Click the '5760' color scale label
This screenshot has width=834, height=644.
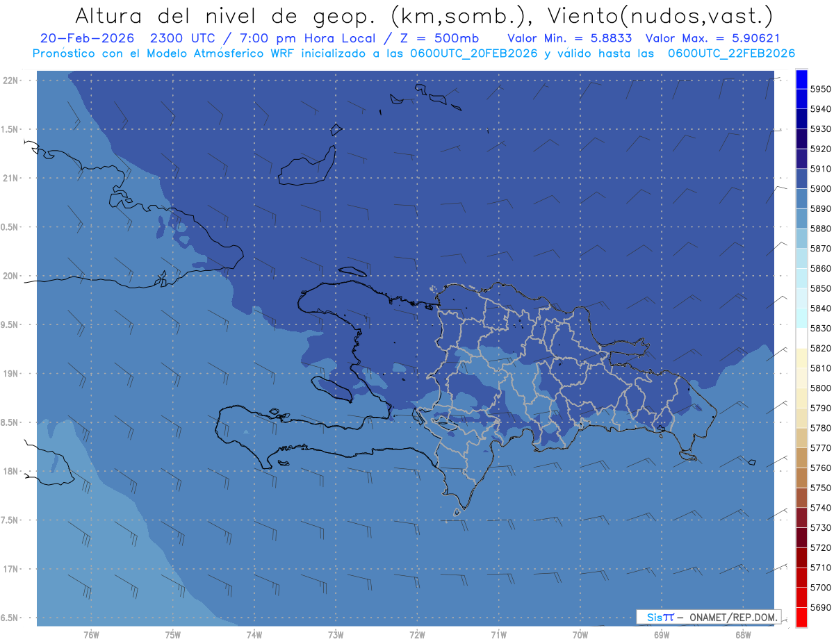click(820, 468)
